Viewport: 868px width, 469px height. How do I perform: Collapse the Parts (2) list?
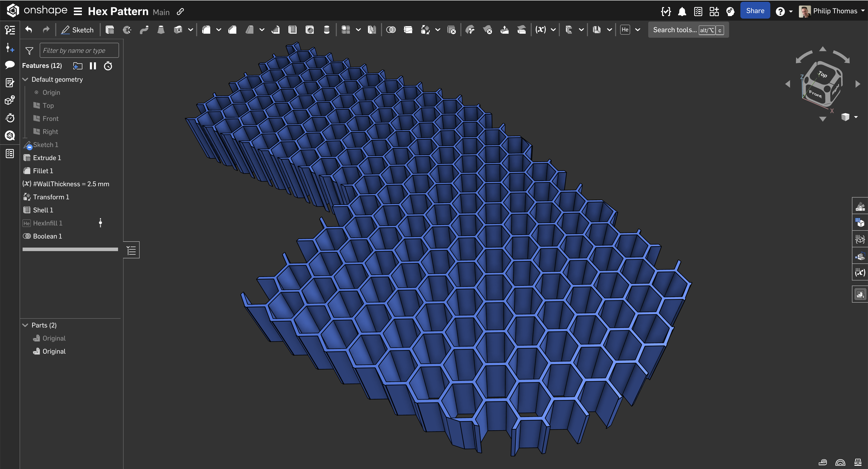(x=25, y=325)
